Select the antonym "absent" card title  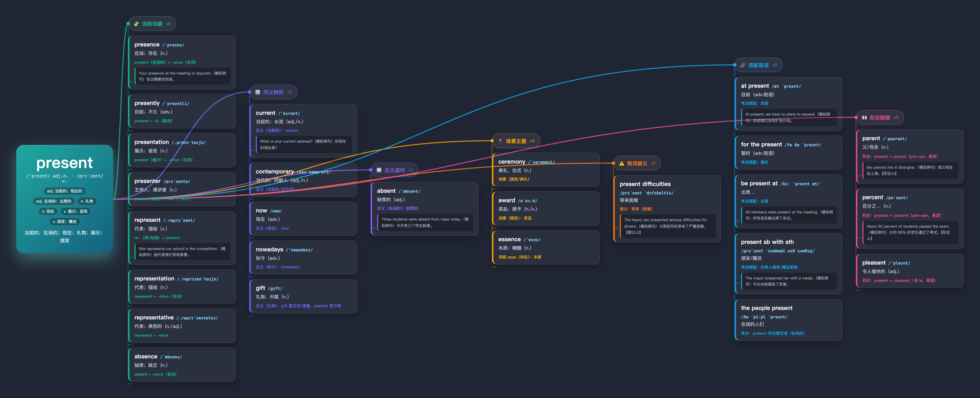(x=386, y=191)
